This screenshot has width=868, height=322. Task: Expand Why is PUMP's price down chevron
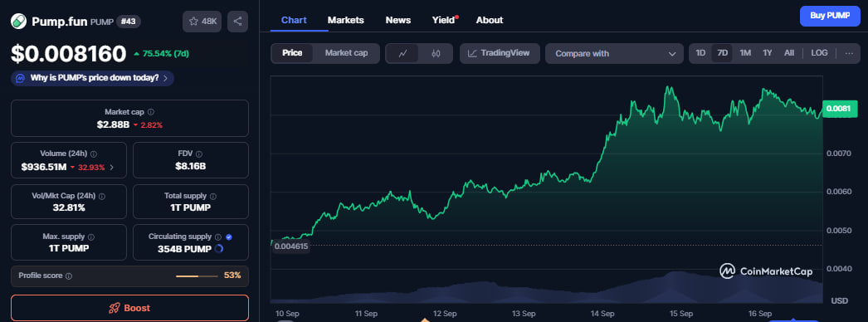tap(165, 78)
